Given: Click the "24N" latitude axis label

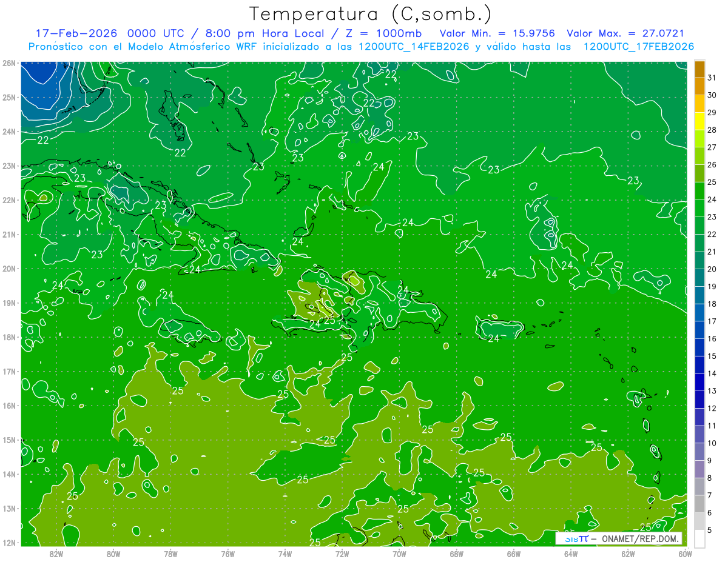Looking at the screenshot, I should 9,132.
